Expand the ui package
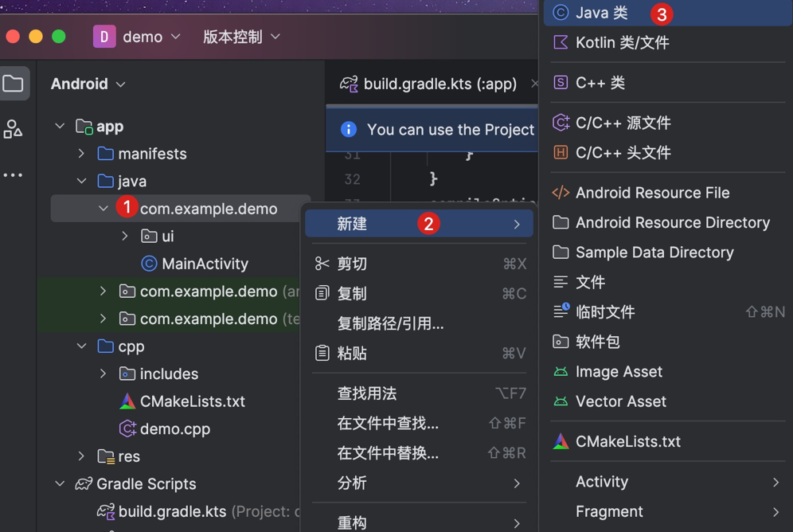The width and height of the screenshot is (793, 532). tap(124, 236)
